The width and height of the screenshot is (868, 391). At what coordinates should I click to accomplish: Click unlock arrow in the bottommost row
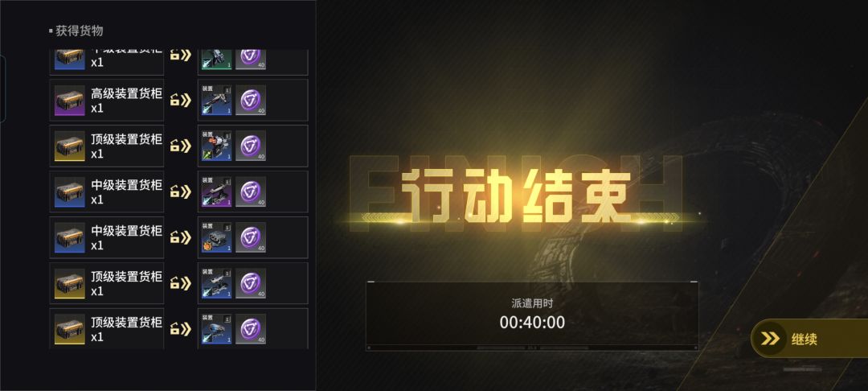coord(180,329)
